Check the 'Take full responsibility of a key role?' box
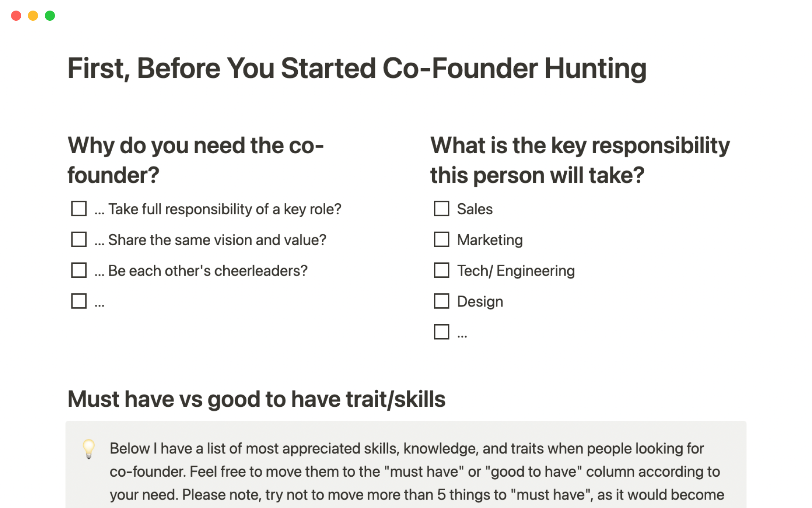The image size is (812, 508). (x=79, y=209)
